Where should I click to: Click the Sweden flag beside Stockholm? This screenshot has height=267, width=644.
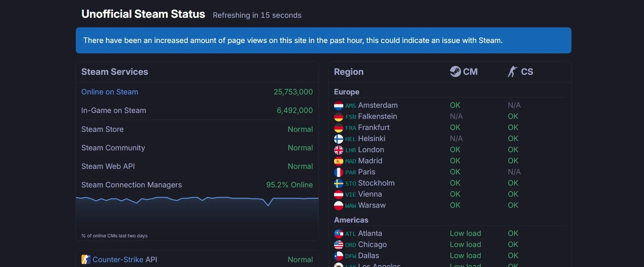pyautogui.click(x=338, y=183)
